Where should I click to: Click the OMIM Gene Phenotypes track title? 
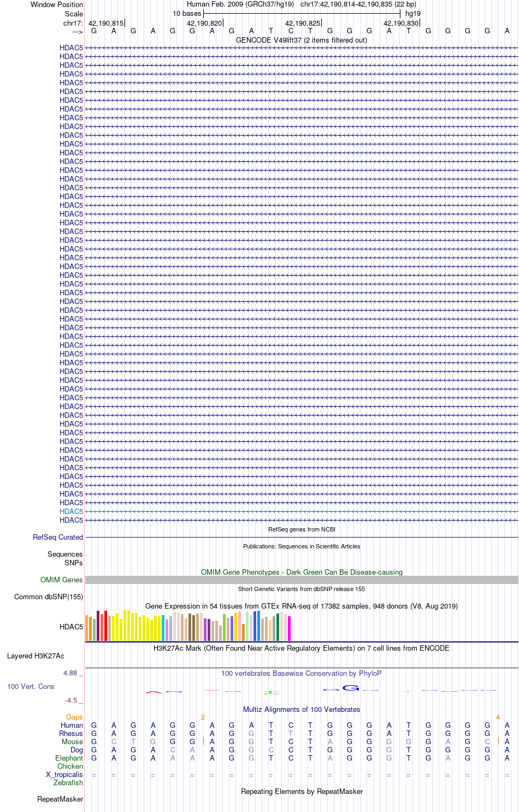click(x=302, y=572)
